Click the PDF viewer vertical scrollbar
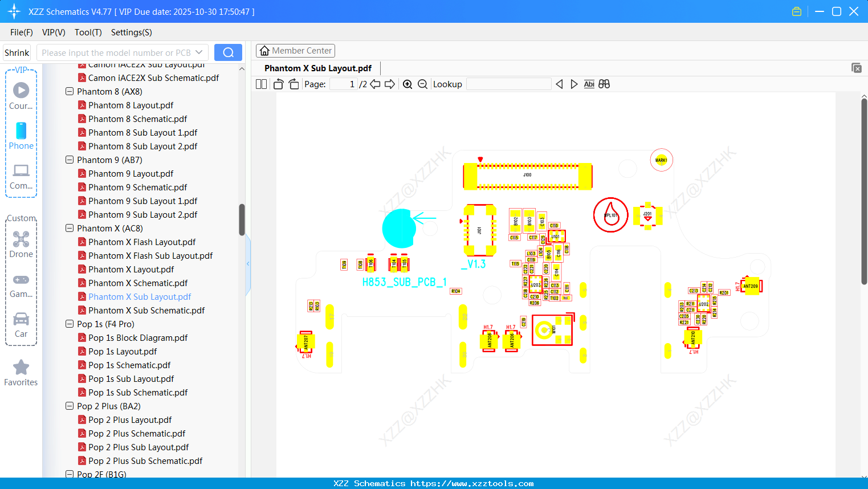 [864, 191]
